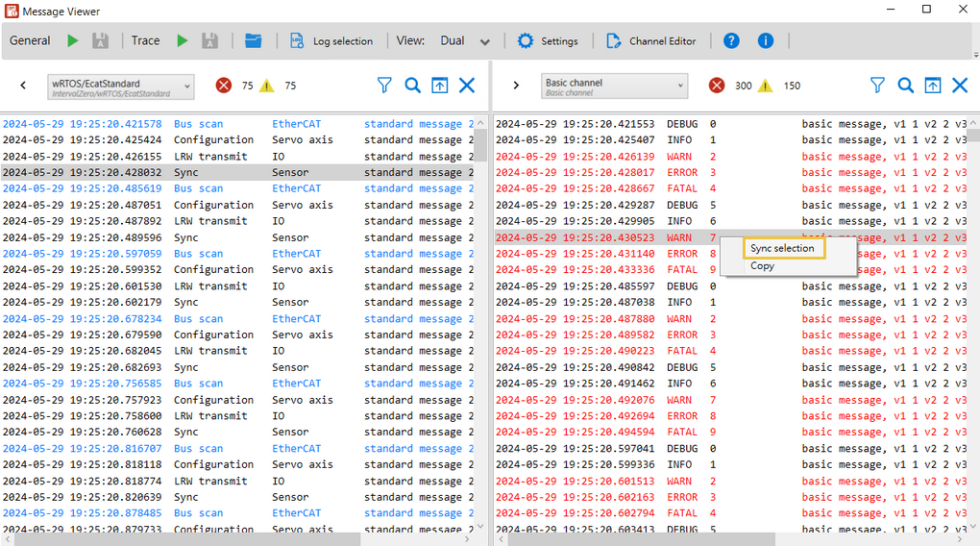
Task: Click the Trace play icon
Action: tap(183, 41)
